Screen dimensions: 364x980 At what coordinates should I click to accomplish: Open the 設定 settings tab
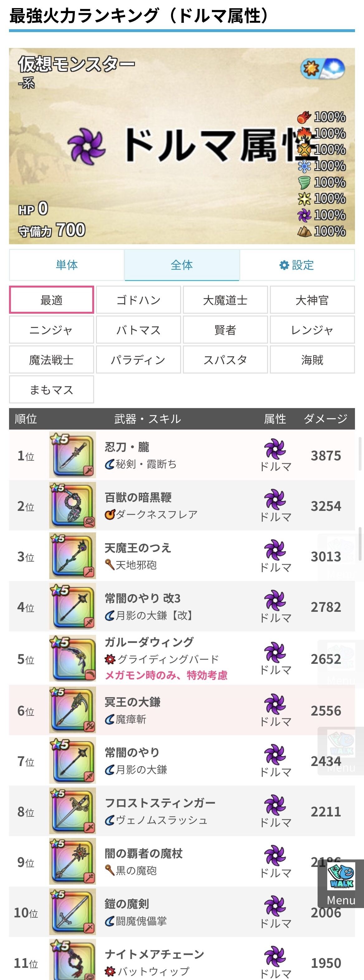coord(297,265)
